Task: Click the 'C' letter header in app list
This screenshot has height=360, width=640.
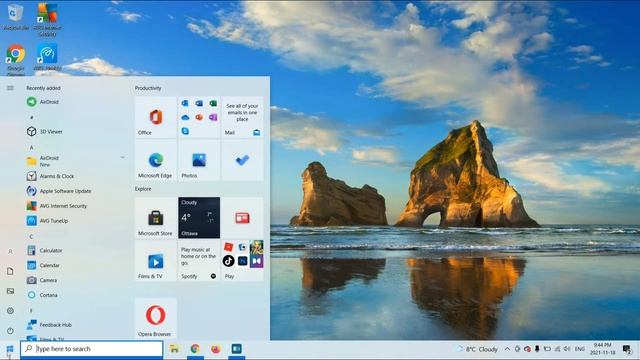Action: click(x=31, y=237)
